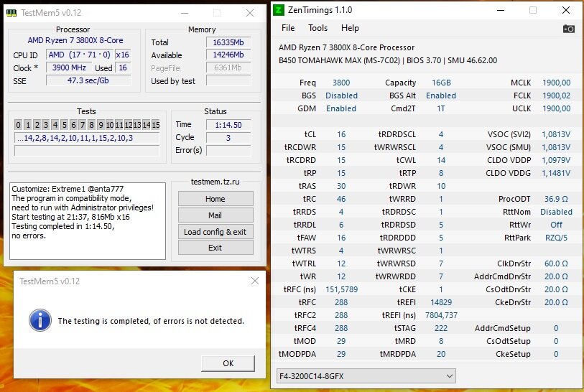
Task: Click the BGS Alt Enabled value
Action: pos(441,95)
